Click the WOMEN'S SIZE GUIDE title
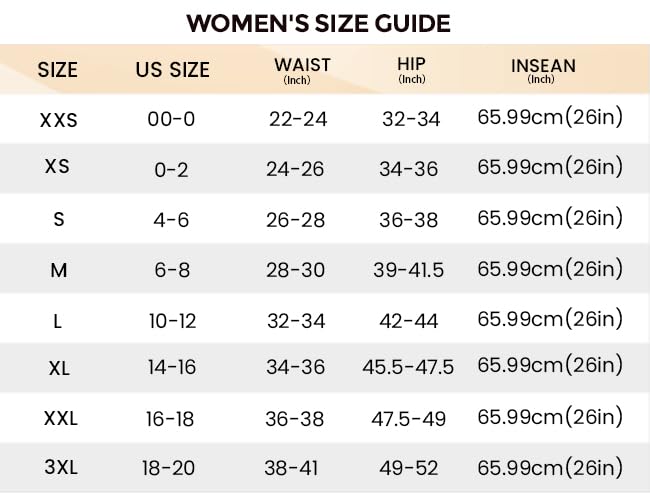 318,24
